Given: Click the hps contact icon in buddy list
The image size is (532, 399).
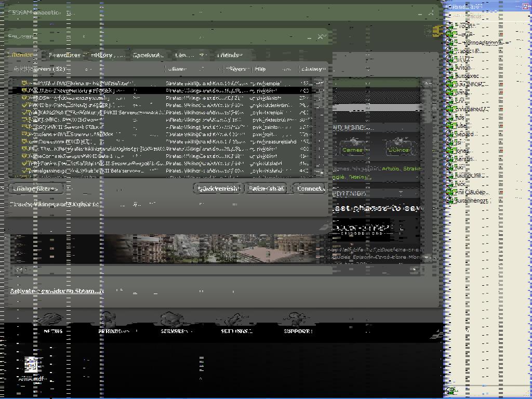Looking at the screenshot, I should 449,117.
